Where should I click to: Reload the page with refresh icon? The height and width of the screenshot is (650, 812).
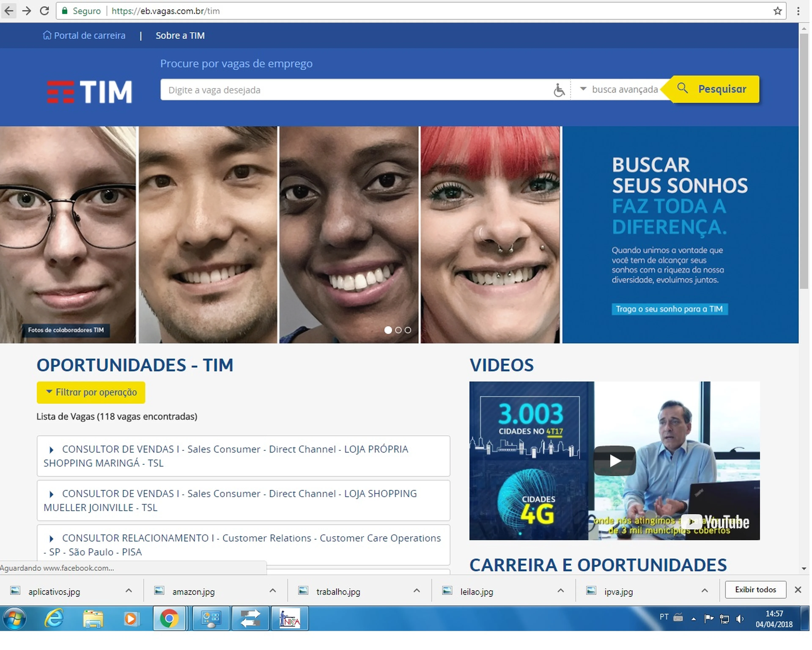point(44,11)
